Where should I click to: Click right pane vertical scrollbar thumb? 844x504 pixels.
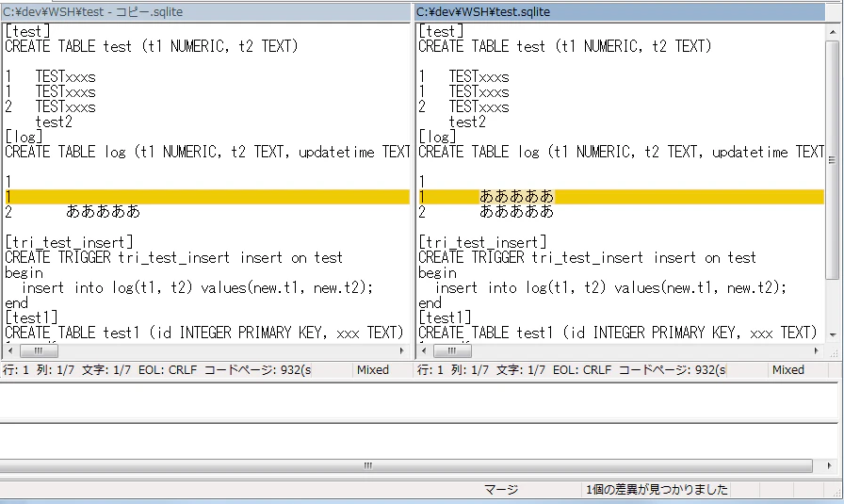833,160
